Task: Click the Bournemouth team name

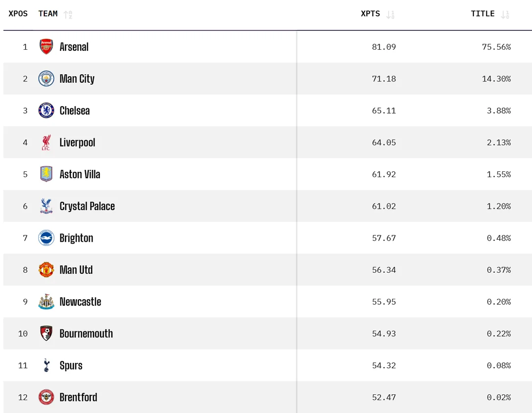Action: [x=86, y=334]
